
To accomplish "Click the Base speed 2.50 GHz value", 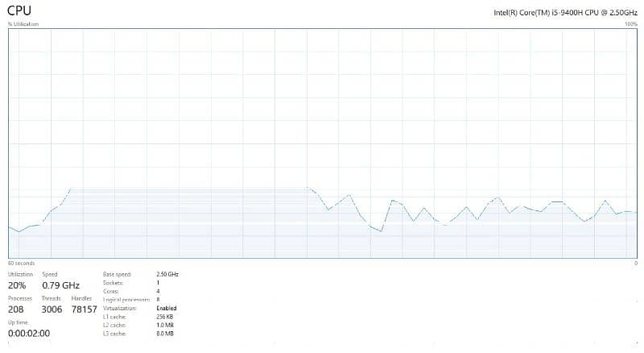I will pyautogui.click(x=167, y=274).
